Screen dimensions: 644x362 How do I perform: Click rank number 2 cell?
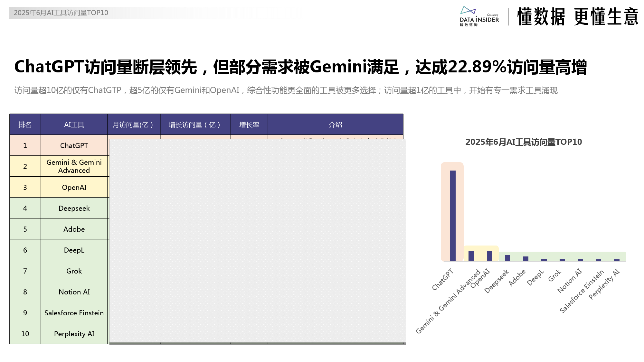(x=25, y=166)
